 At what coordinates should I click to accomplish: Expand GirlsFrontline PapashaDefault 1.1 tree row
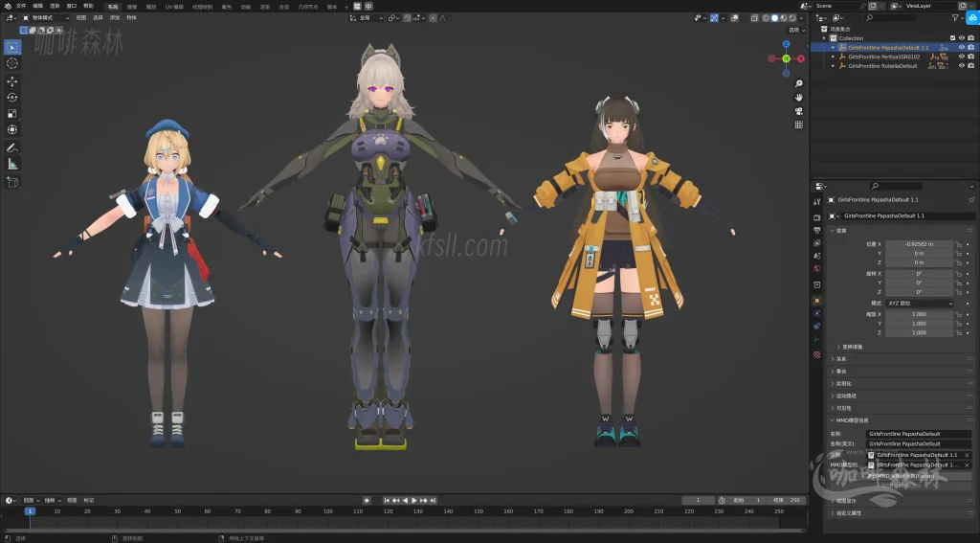tap(833, 48)
